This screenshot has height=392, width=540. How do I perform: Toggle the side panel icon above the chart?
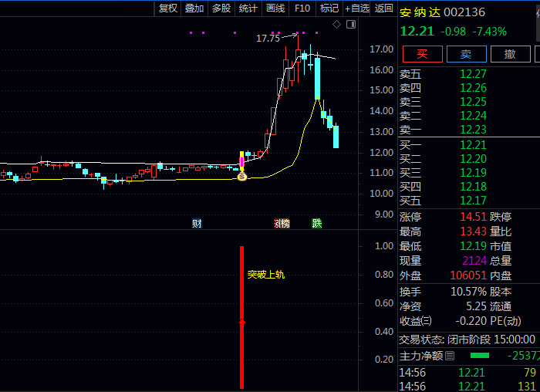tap(351, 25)
